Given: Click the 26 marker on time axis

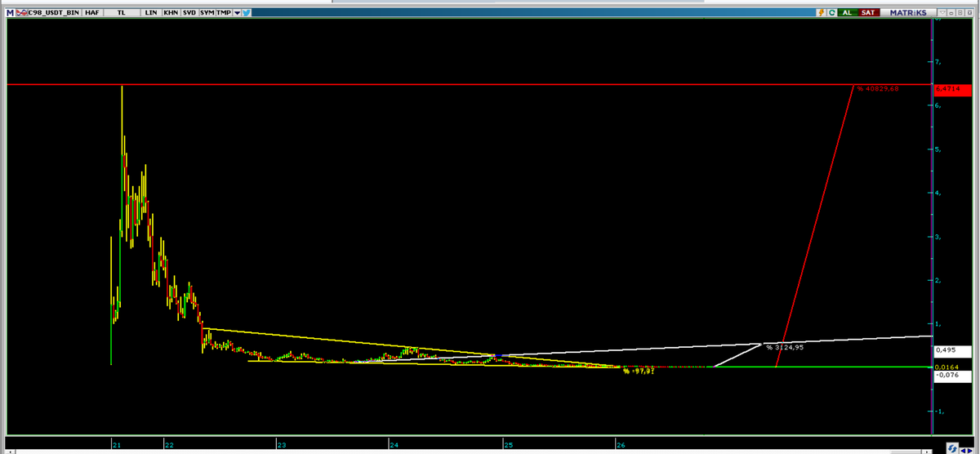Looking at the screenshot, I should click(620, 445).
